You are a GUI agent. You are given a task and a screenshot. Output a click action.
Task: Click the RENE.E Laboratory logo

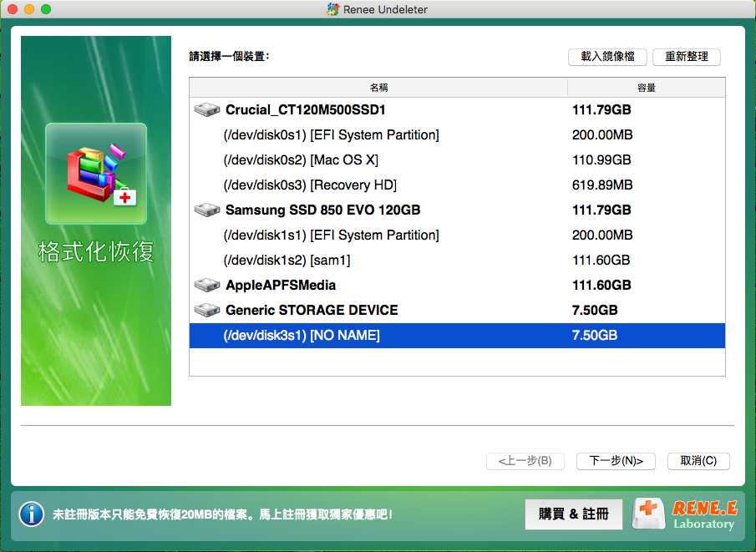685,514
